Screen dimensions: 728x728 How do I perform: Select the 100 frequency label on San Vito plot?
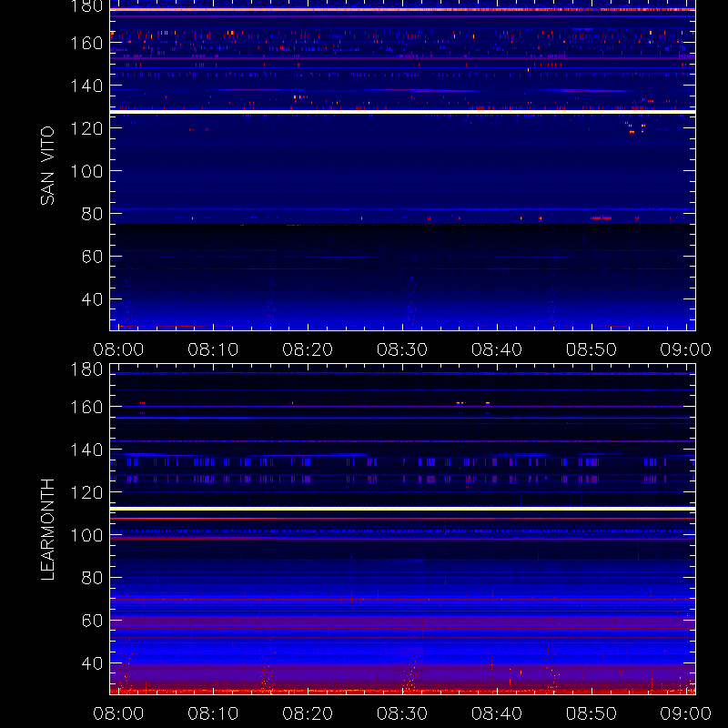click(x=86, y=171)
